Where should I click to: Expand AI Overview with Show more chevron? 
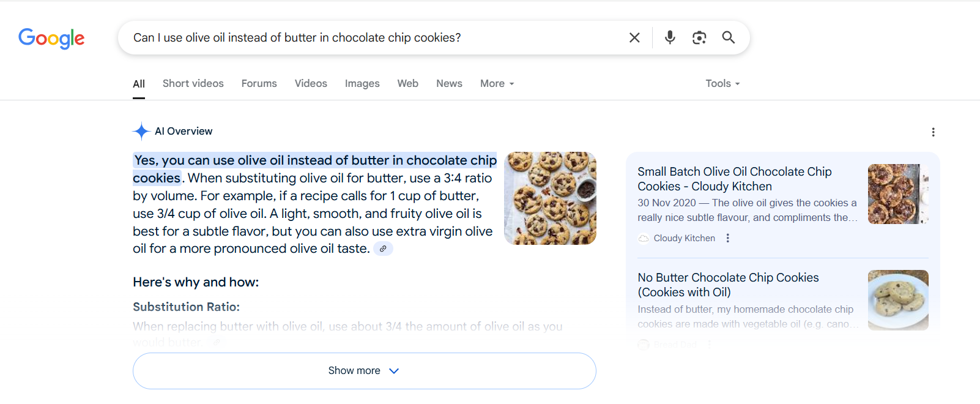364,370
